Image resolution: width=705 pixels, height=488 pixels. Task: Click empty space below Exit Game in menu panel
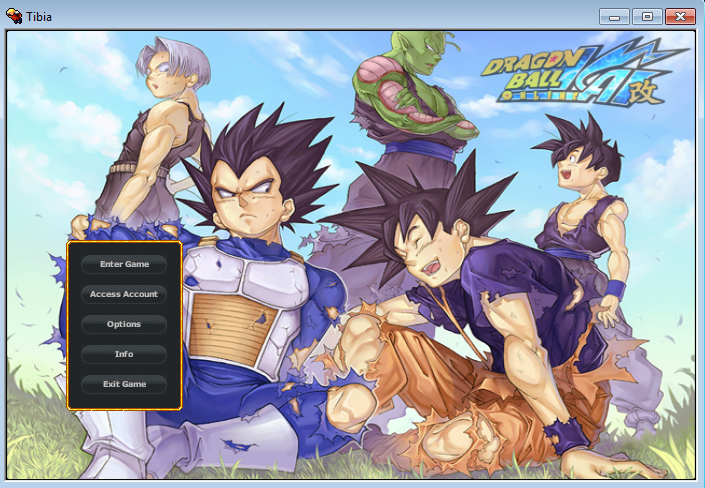click(x=124, y=399)
